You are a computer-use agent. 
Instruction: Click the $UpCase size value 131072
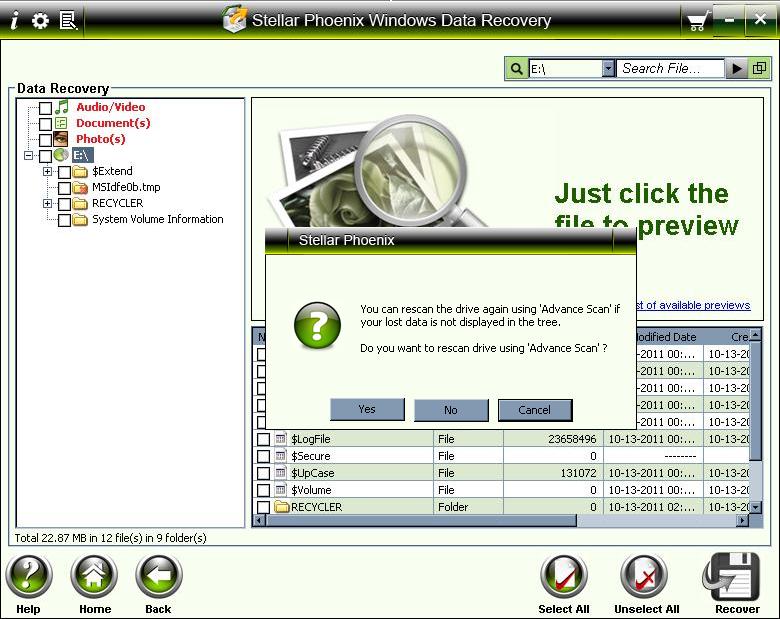pos(578,473)
